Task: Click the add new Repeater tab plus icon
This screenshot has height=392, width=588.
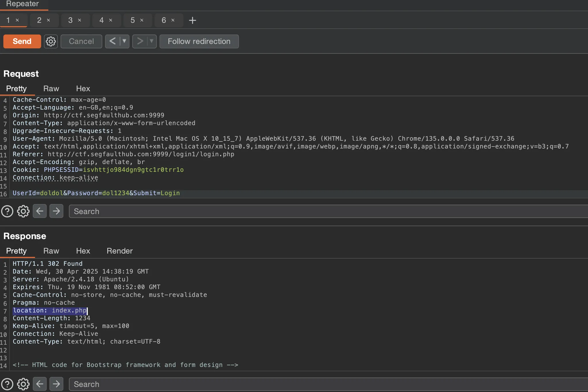Action: pos(192,20)
